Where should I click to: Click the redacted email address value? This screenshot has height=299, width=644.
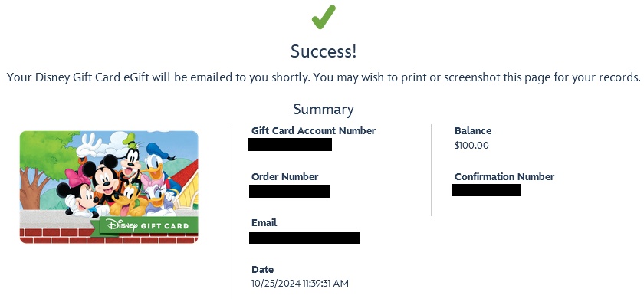[304, 238]
